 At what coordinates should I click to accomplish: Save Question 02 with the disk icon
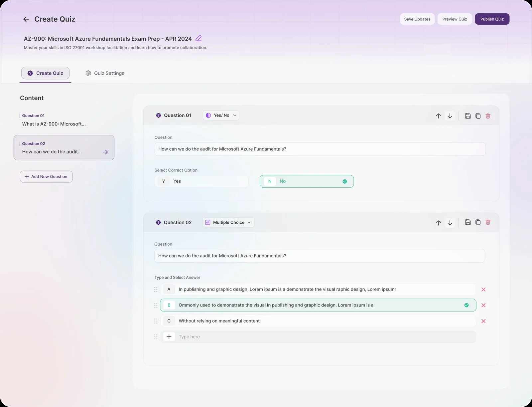click(468, 222)
